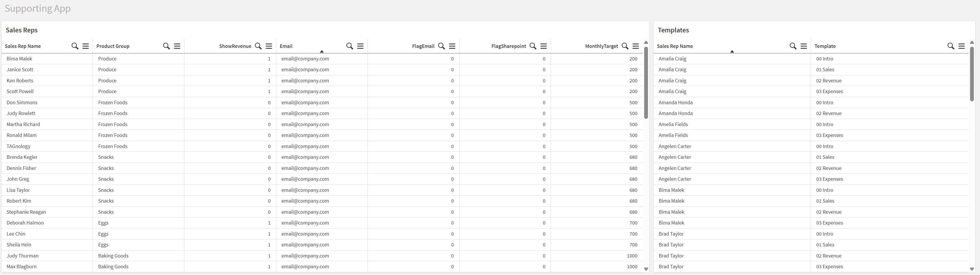980x275 pixels.
Task: Search the Sales Rep Name column in Sales Reps
Action: coord(75,46)
